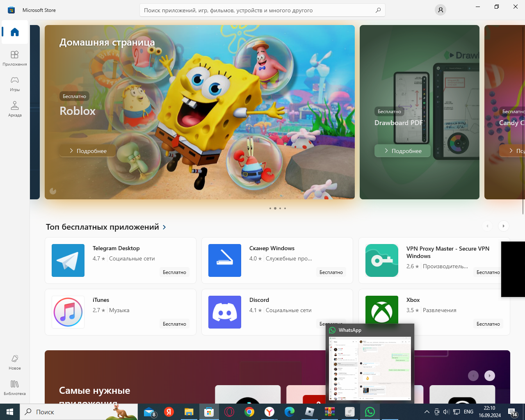525x420 pixels.
Task: Go to the Игры section
Action: (x=15, y=83)
